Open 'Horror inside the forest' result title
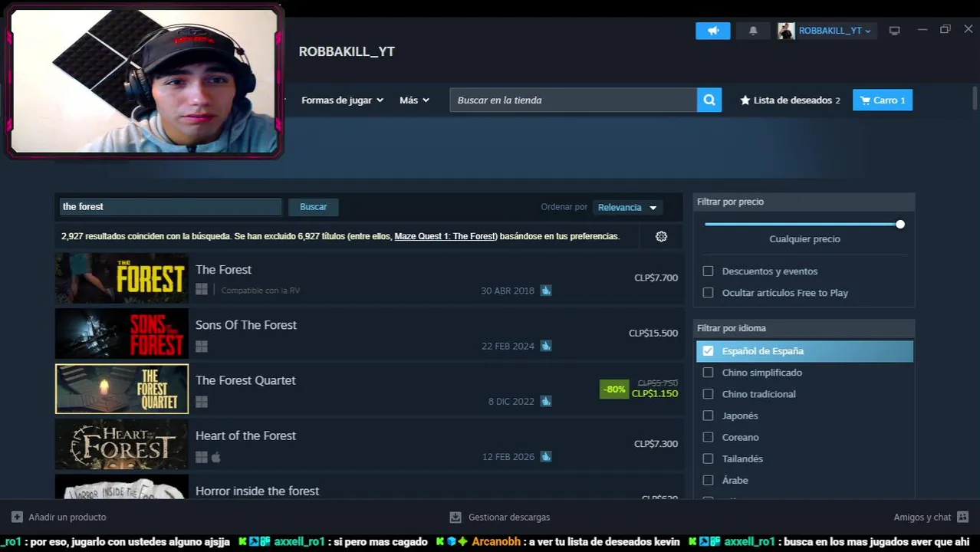Viewport: 980px width, 552px height. pyautogui.click(x=257, y=491)
